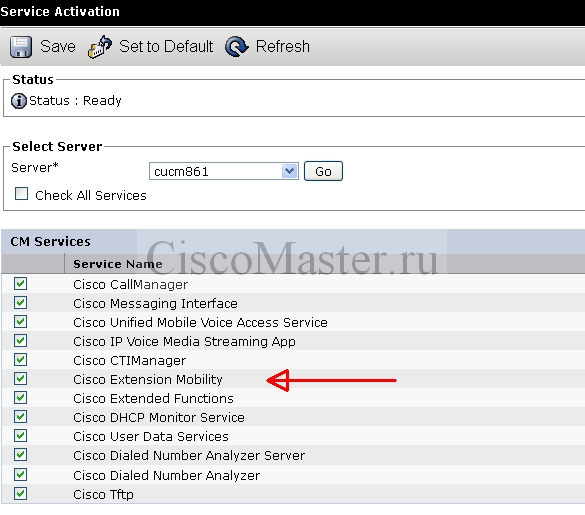Image resolution: width=585 pixels, height=515 pixels.
Task: Uncheck the Cisco CTIManager checkbox
Action: tap(21, 360)
